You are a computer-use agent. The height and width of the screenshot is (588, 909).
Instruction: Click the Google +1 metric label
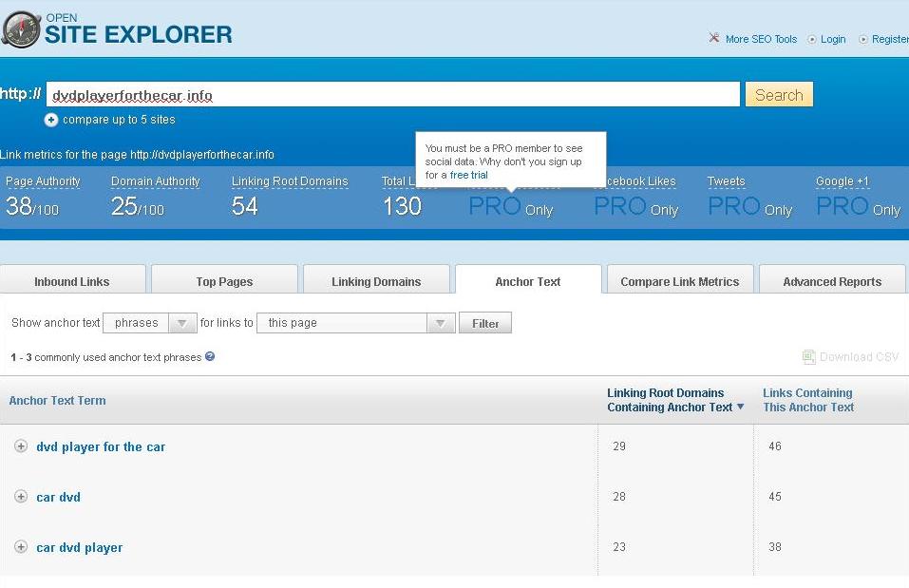coord(843,181)
